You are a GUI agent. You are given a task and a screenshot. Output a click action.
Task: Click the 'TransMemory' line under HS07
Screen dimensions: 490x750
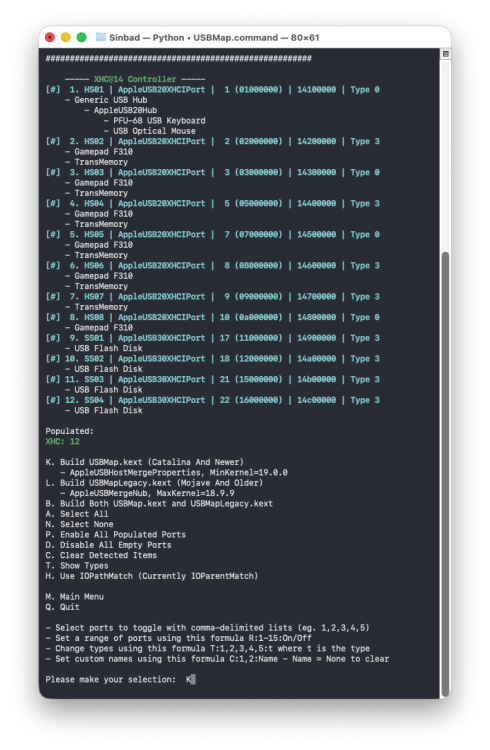point(97,307)
